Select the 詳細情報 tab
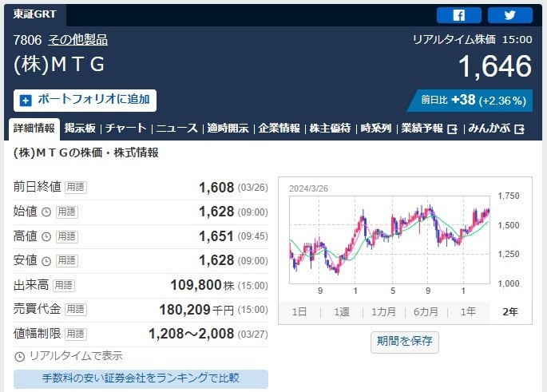Screen dimensions: 547x392 click(34, 129)
